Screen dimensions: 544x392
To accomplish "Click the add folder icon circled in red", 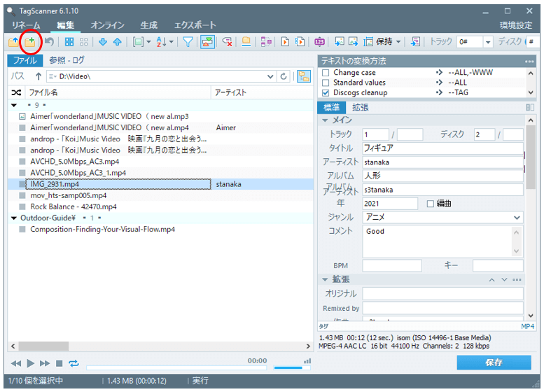I will pyautogui.click(x=30, y=42).
